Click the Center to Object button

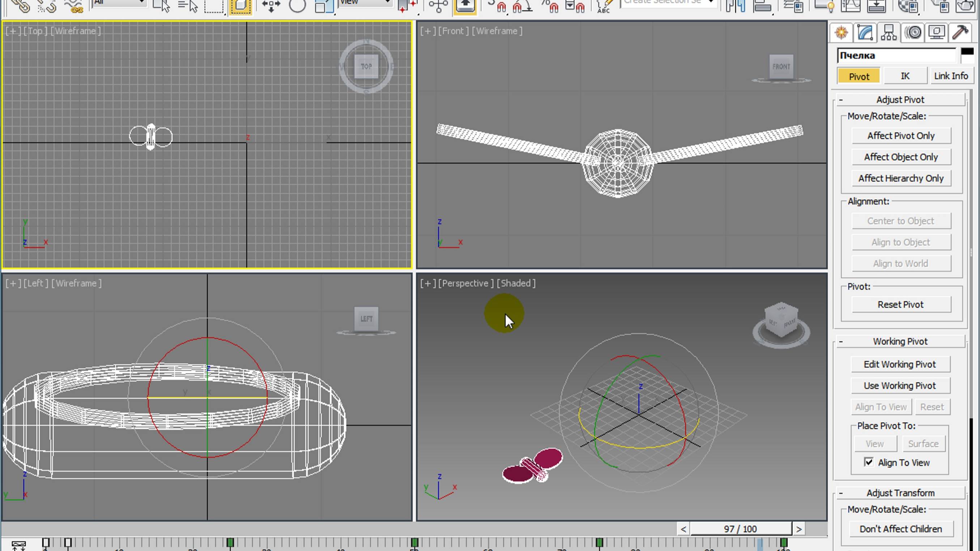pyautogui.click(x=901, y=221)
